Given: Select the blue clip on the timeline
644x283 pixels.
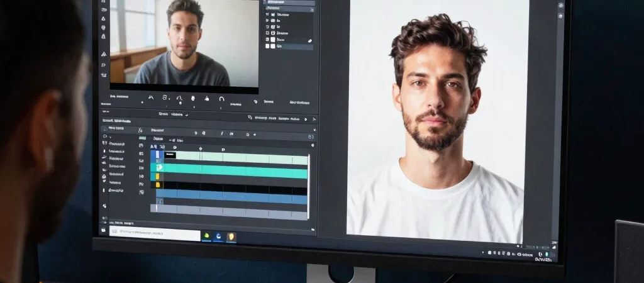Looking at the screenshot, I should point(232,197).
